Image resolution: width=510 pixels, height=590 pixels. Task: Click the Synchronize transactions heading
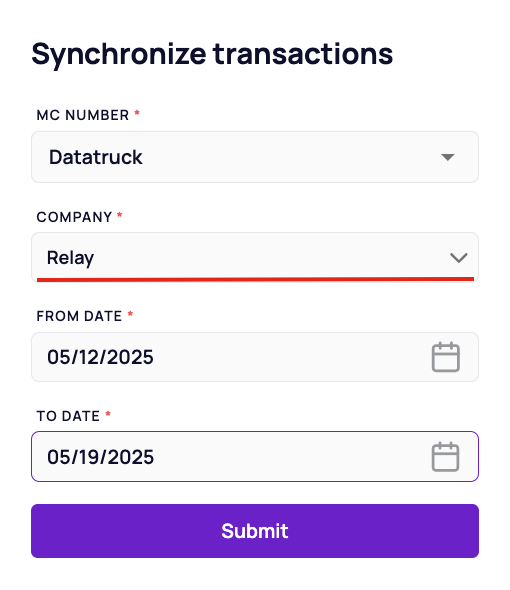(212, 55)
